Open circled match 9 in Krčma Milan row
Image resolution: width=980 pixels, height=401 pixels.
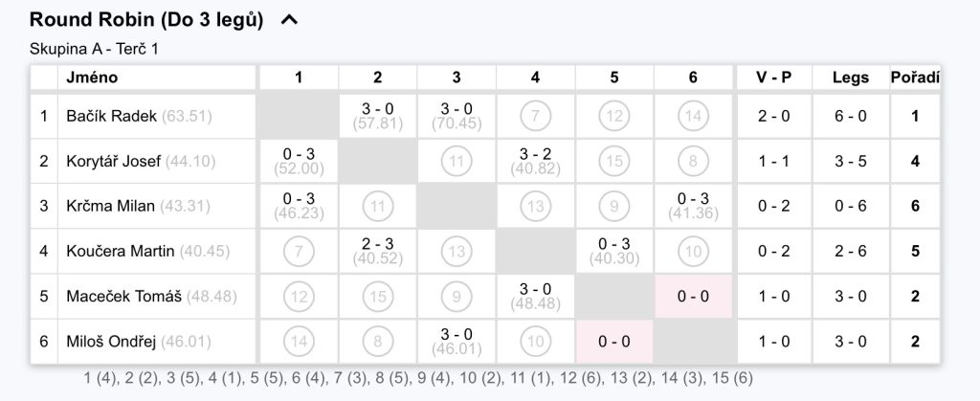point(613,206)
